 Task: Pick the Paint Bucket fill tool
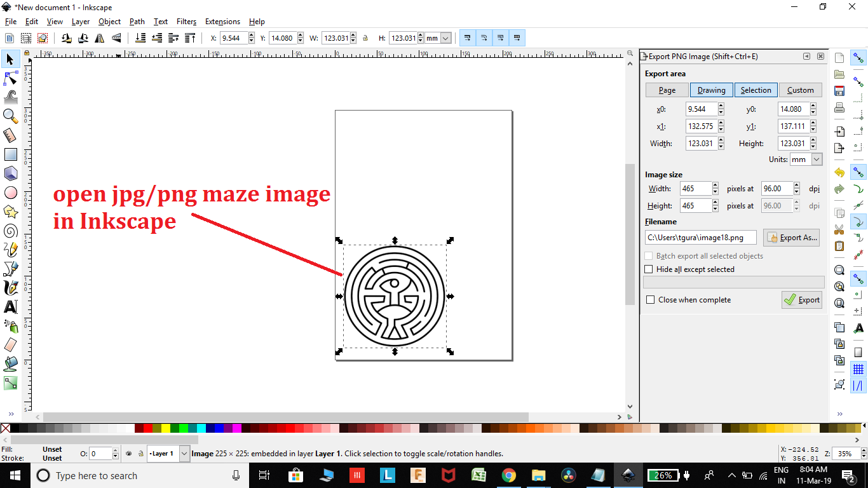[x=11, y=364]
